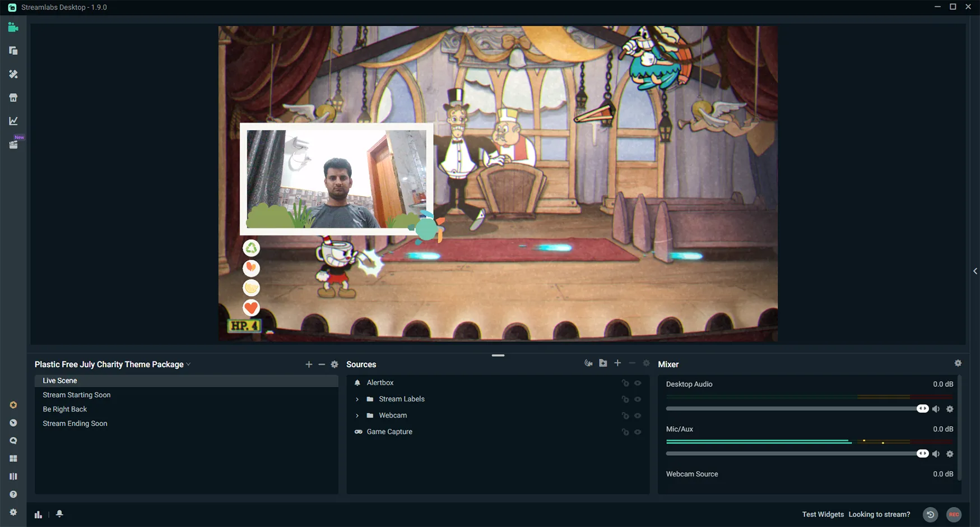Viewport: 980px width, 527px height.
Task: Mute the Desktop Audio channel
Action: [936, 409]
